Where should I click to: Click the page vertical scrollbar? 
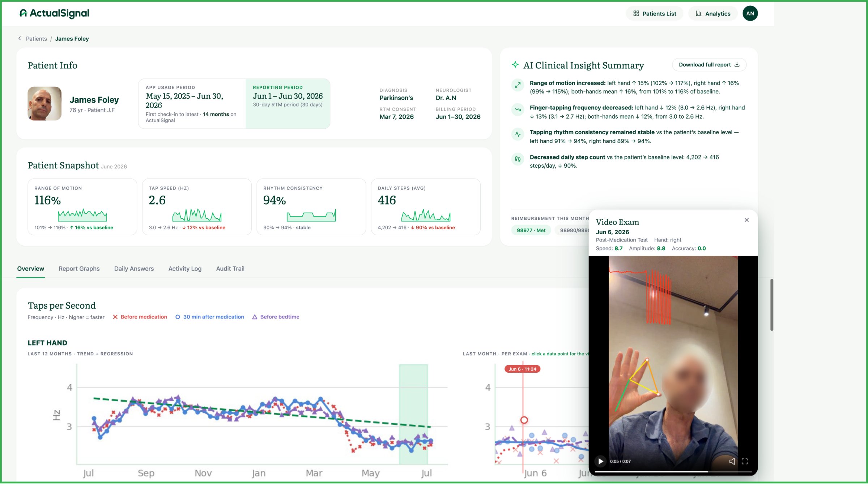click(771, 304)
